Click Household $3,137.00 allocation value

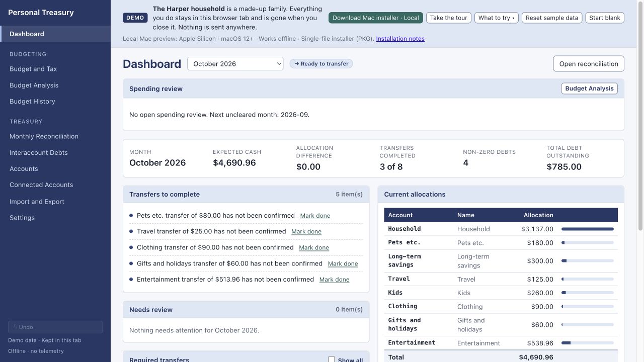click(537, 229)
